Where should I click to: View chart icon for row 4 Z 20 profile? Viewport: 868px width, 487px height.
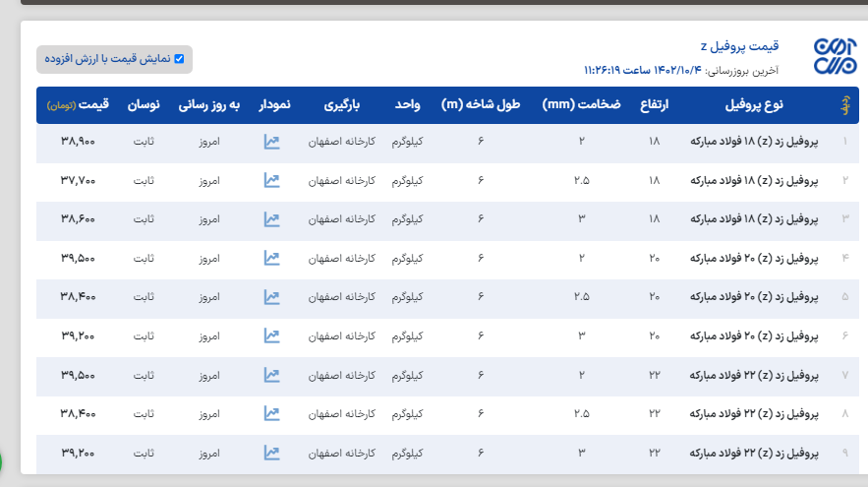(272, 258)
